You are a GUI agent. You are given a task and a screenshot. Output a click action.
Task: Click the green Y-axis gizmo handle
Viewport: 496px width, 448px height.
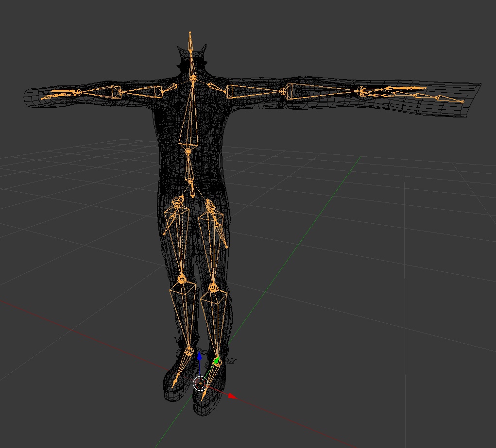click(x=217, y=360)
